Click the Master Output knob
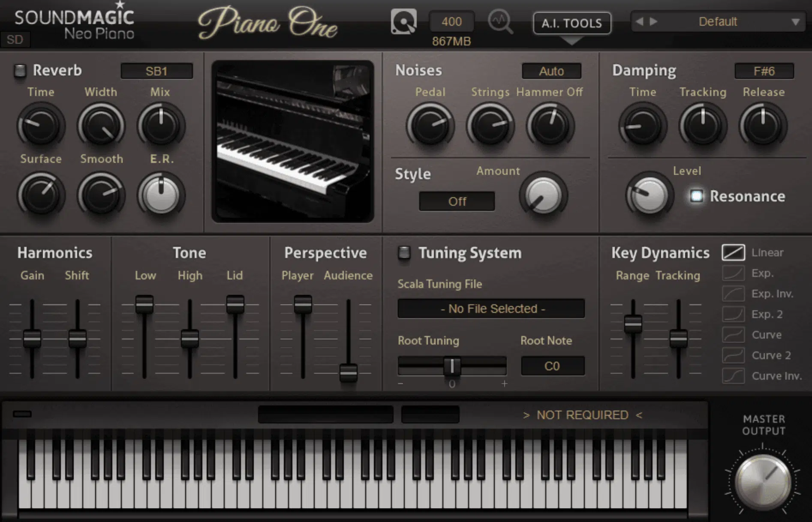This screenshot has height=522, width=812. click(x=763, y=482)
